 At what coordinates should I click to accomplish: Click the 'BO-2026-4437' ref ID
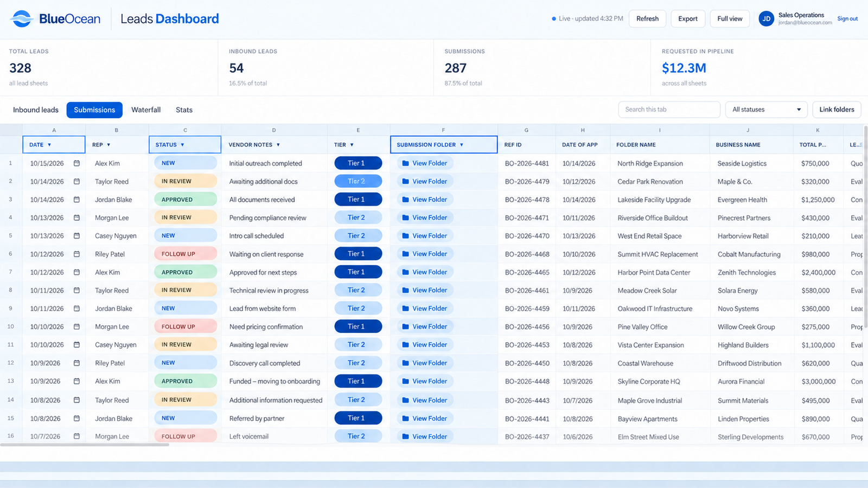click(527, 436)
